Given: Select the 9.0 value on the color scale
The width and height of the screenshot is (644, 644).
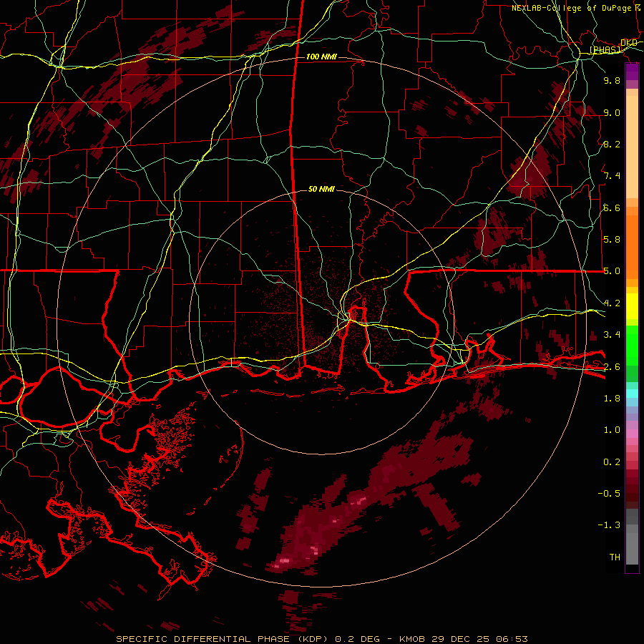Looking at the screenshot, I should point(612,112).
